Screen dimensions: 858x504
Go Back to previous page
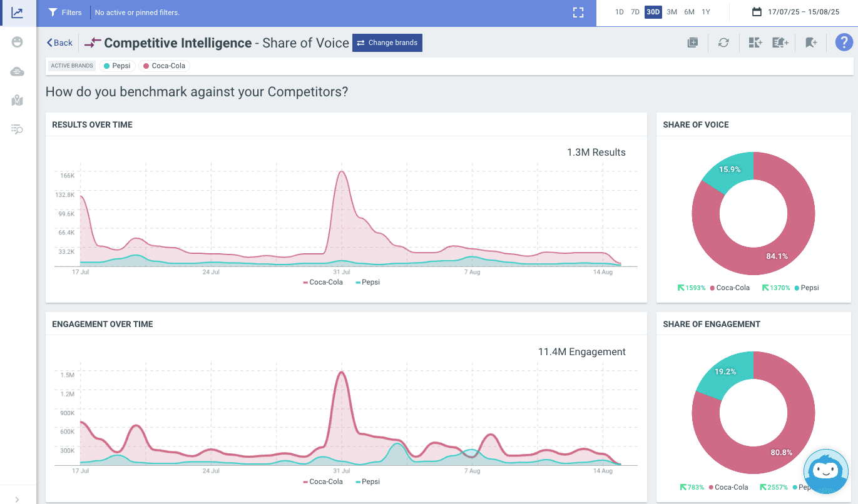(60, 43)
